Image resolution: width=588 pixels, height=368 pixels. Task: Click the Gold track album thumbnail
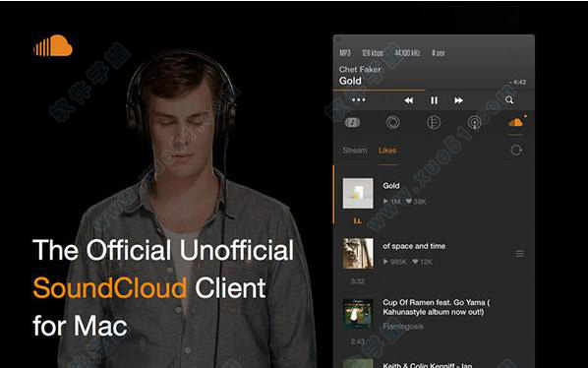(x=358, y=193)
